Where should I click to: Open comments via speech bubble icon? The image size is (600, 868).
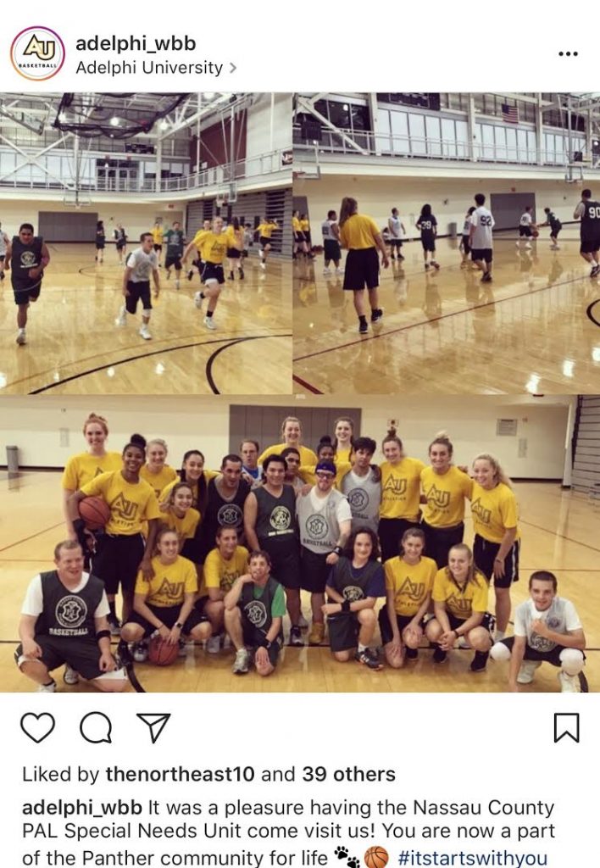click(x=96, y=727)
